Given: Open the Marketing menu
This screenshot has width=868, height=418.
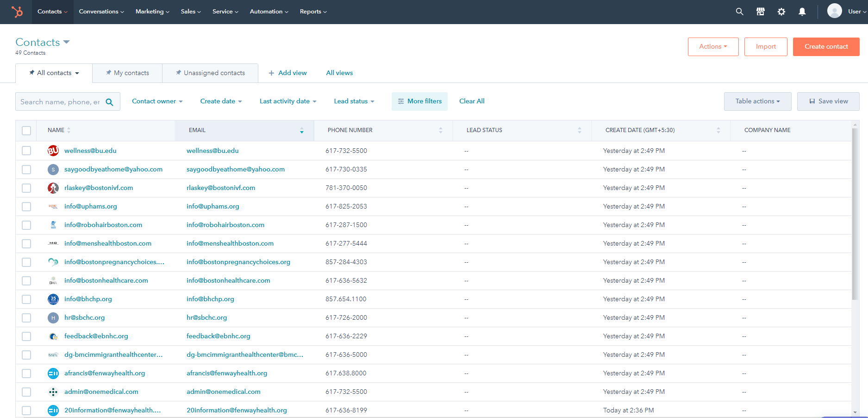Looking at the screenshot, I should pyautogui.click(x=152, y=12).
